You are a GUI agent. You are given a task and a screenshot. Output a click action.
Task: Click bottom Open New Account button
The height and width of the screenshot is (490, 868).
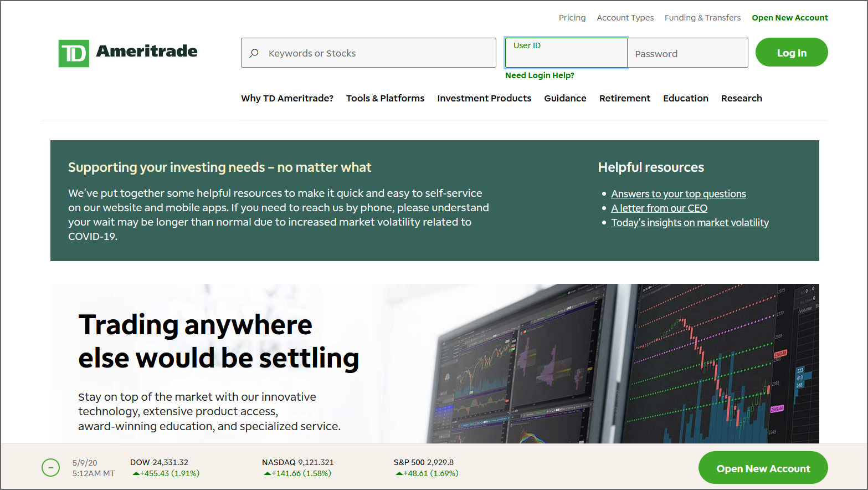point(763,468)
